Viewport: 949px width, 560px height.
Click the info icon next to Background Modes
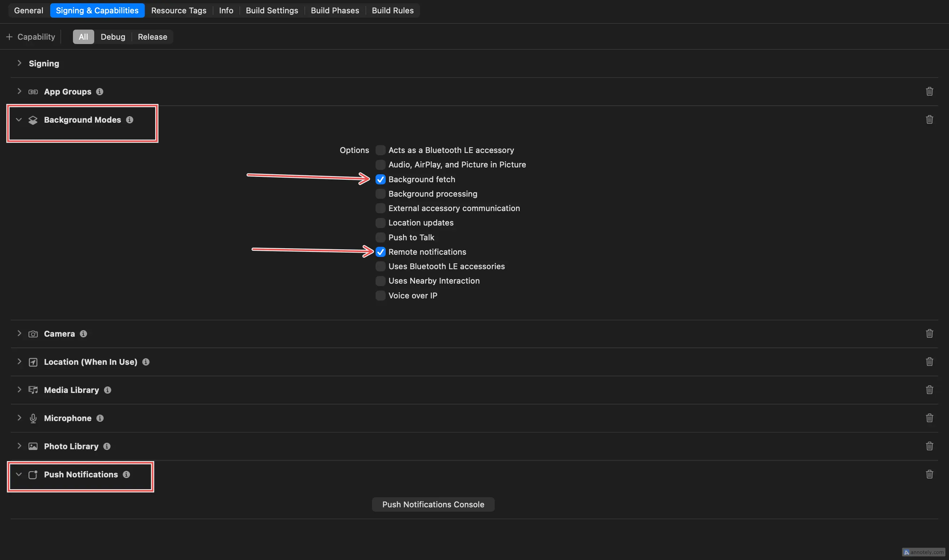(x=130, y=120)
